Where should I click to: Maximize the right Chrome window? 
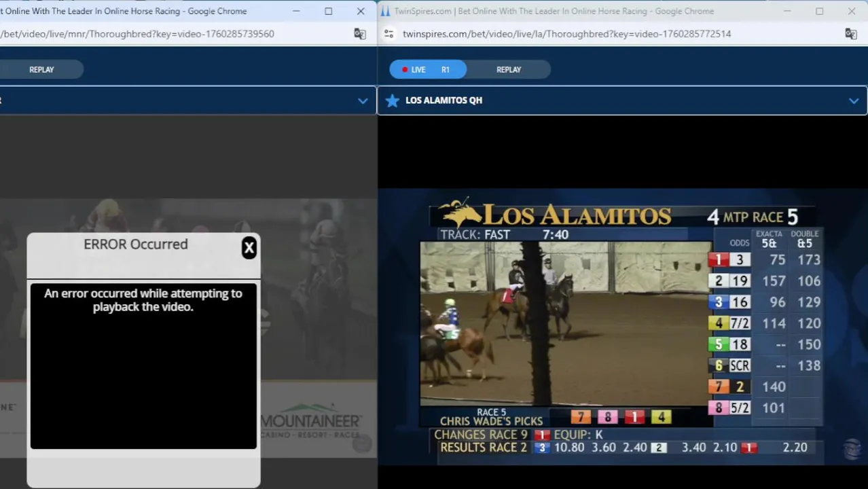819,11
